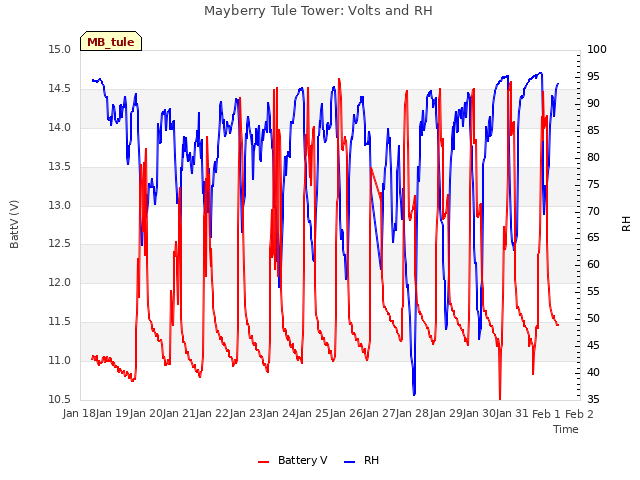Image resolution: width=640 pixels, height=480 pixels.
Task: Click the 14.5 left axis label
Action: pos(59,89)
